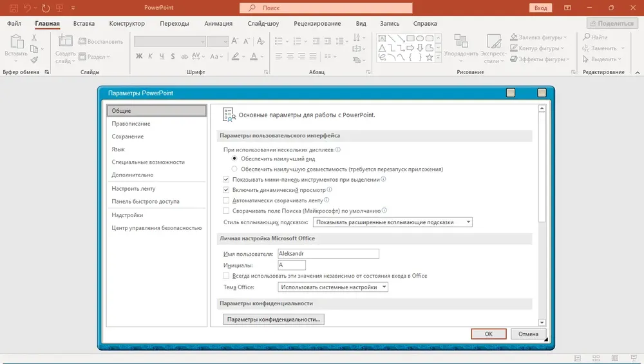Image resolution: width=644 pixels, height=364 pixels.
Task: Select the text box shape in gallery
Action: pyautogui.click(x=382, y=38)
